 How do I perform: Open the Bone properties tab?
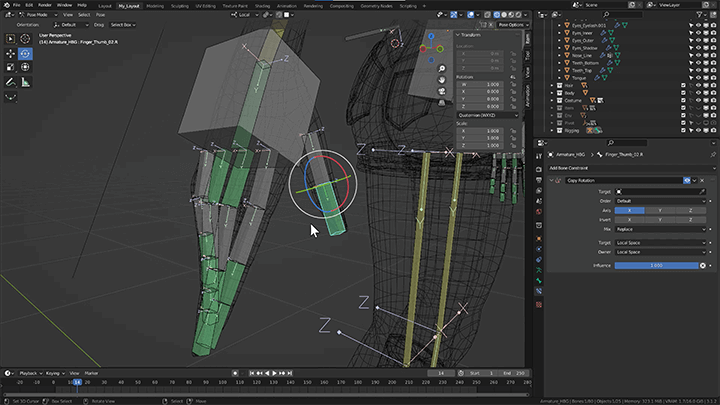pos(539,281)
